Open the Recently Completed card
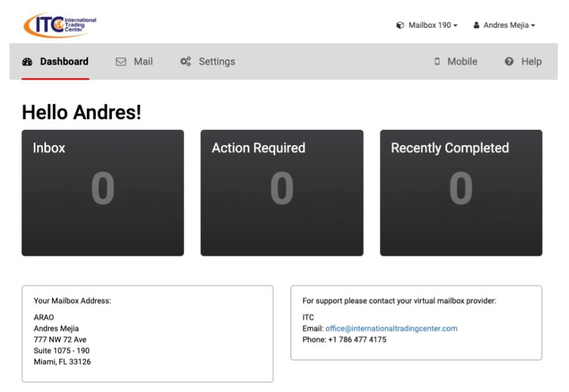 461,192
